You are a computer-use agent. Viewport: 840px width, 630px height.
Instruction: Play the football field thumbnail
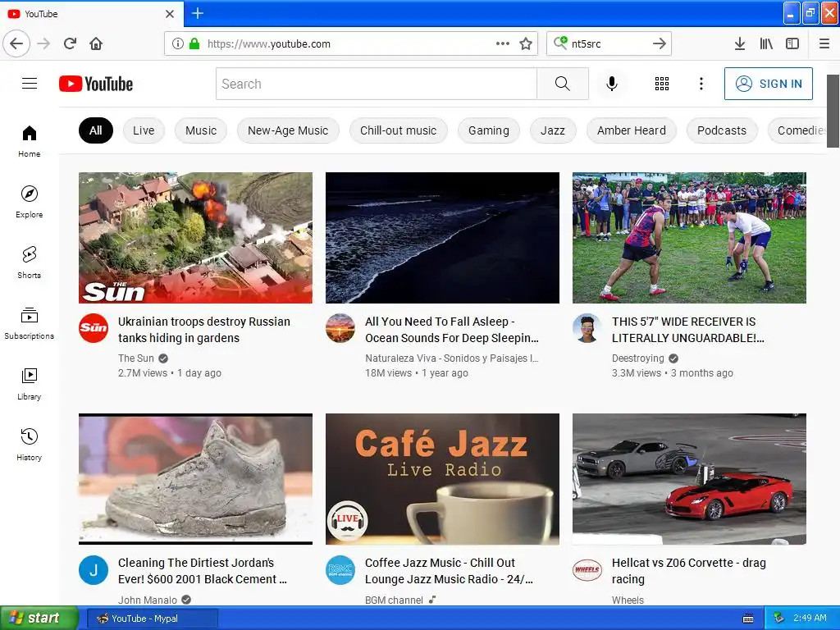[x=689, y=238]
